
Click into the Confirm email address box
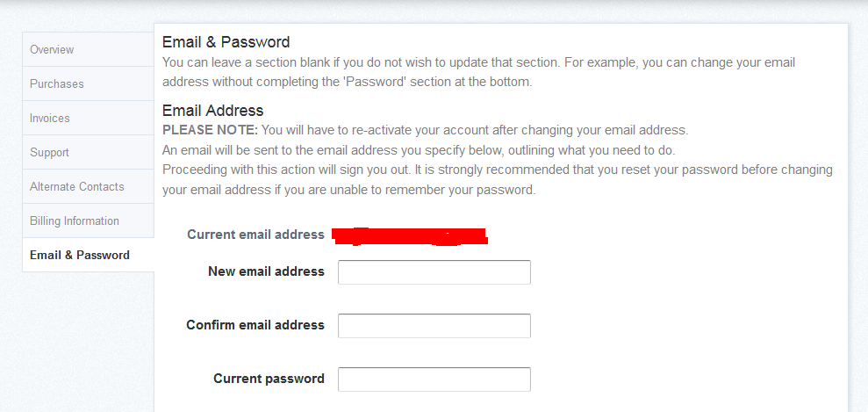click(x=434, y=326)
